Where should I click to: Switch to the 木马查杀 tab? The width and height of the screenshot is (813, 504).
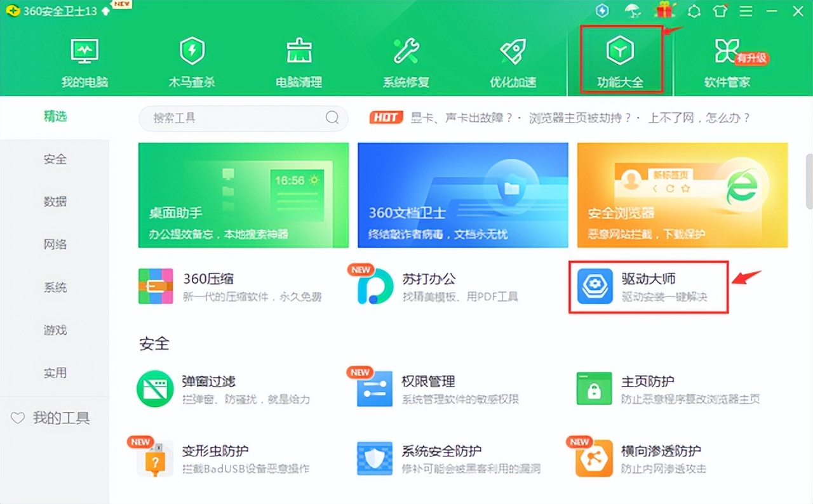click(x=192, y=60)
